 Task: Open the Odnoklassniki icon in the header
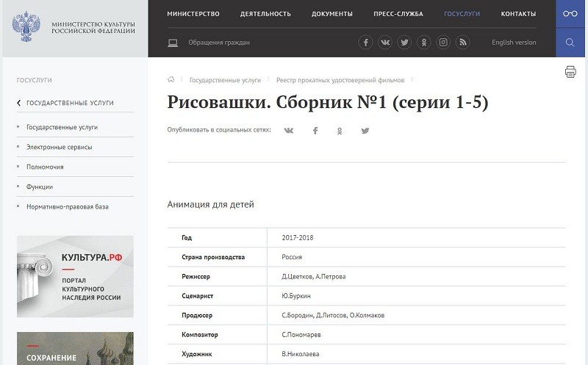424,43
